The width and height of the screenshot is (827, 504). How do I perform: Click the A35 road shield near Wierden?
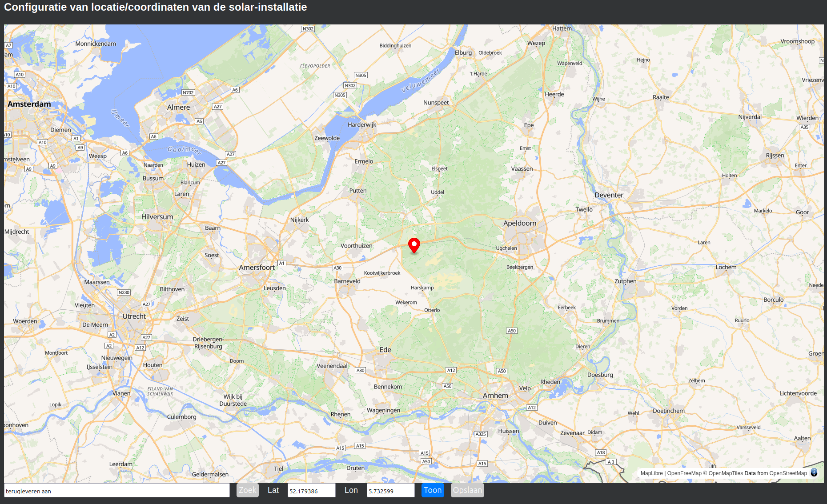pos(804,127)
